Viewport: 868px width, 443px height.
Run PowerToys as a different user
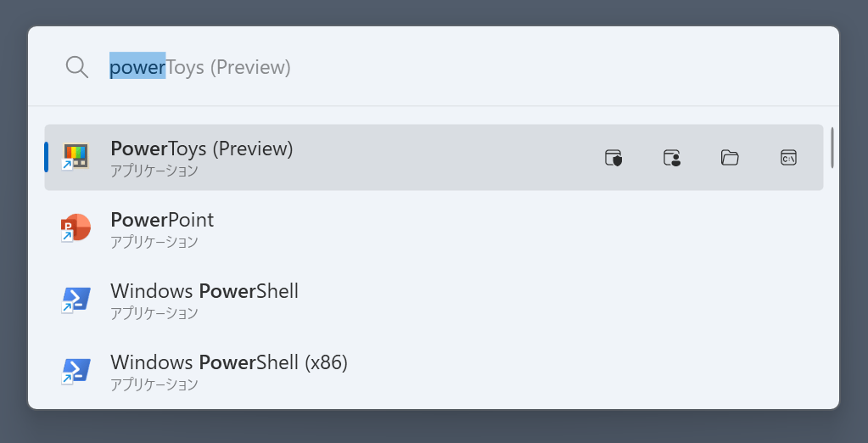tap(672, 157)
